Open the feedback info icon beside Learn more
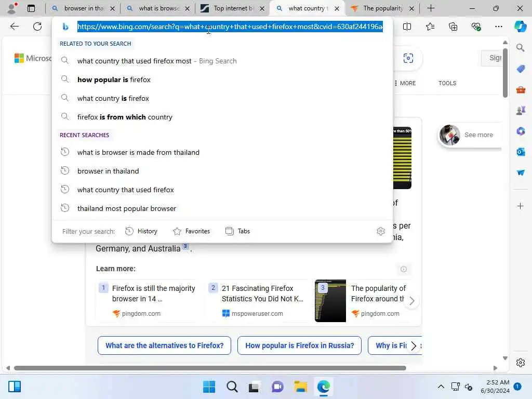 coord(403,269)
